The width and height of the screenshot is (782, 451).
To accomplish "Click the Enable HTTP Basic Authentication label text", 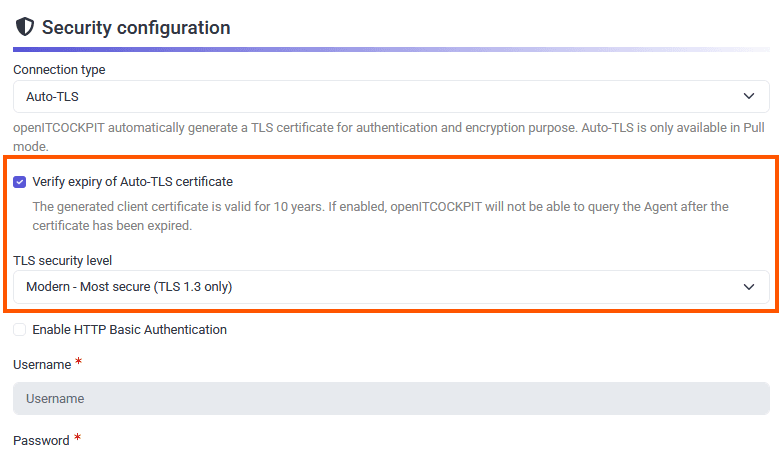I will click(x=129, y=330).
